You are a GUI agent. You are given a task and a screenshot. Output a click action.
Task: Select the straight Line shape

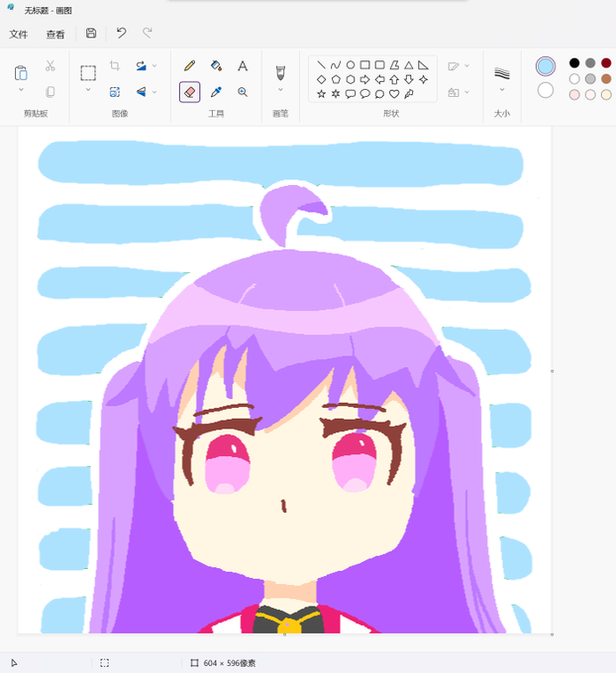pyautogui.click(x=321, y=64)
